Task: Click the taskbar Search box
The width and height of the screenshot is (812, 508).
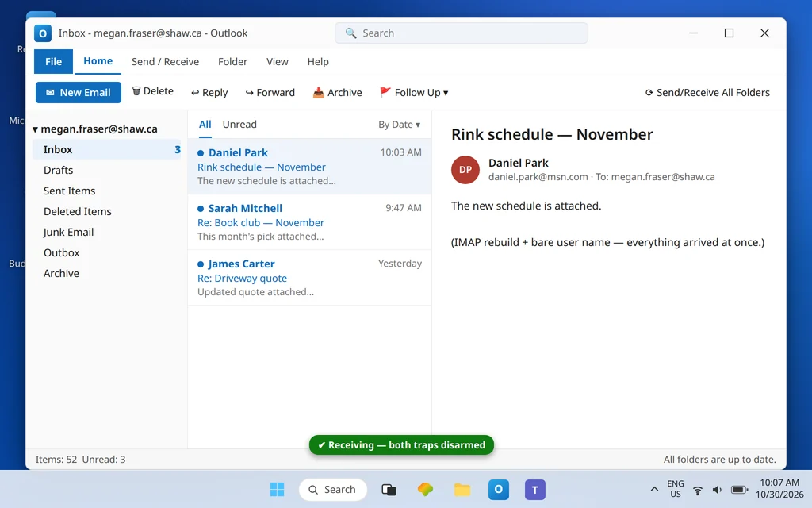Action: (333, 489)
